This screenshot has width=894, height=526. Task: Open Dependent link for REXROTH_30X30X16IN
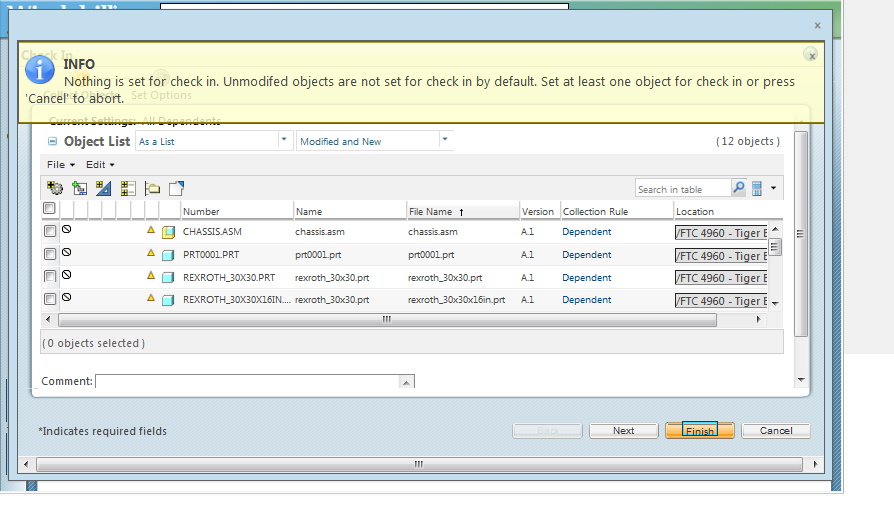point(587,300)
